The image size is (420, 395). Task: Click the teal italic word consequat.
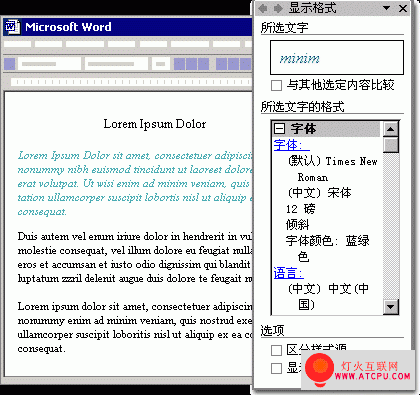[42, 212]
